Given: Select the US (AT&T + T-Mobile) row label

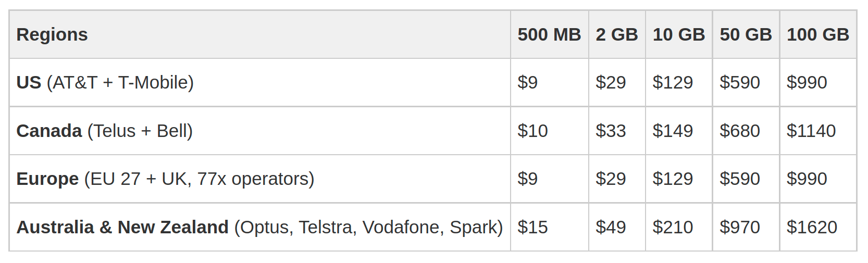Looking at the screenshot, I should pyautogui.click(x=105, y=83).
